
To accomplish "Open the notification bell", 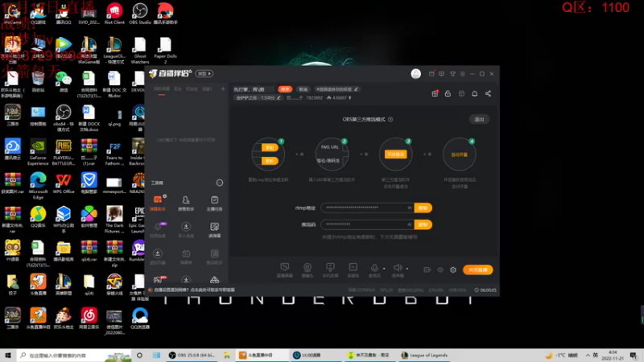I will pos(474,93).
